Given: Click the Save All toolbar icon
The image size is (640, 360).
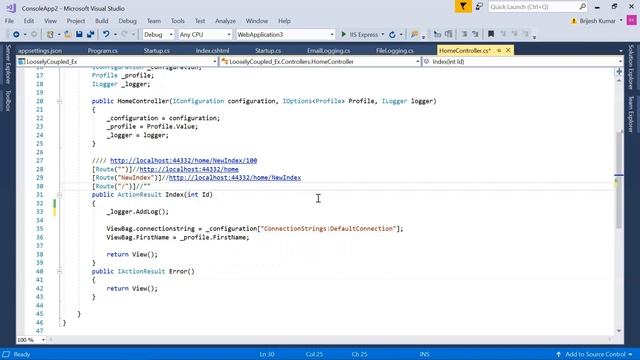Looking at the screenshot, I should (90, 35).
